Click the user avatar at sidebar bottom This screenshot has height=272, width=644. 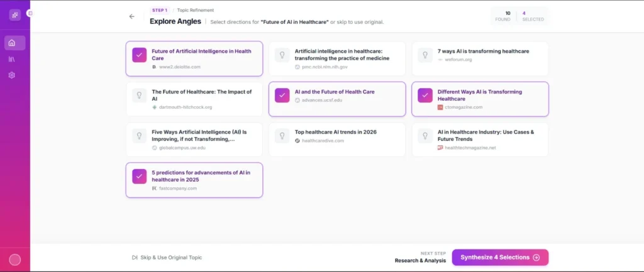pyautogui.click(x=14, y=259)
